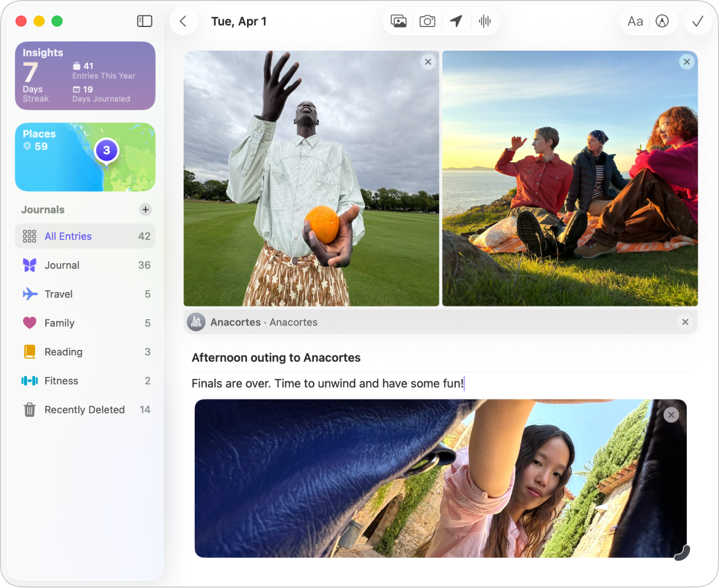Save the entry with the checkmark button
Viewport: 719px width, 588px height.
tap(696, 21)
